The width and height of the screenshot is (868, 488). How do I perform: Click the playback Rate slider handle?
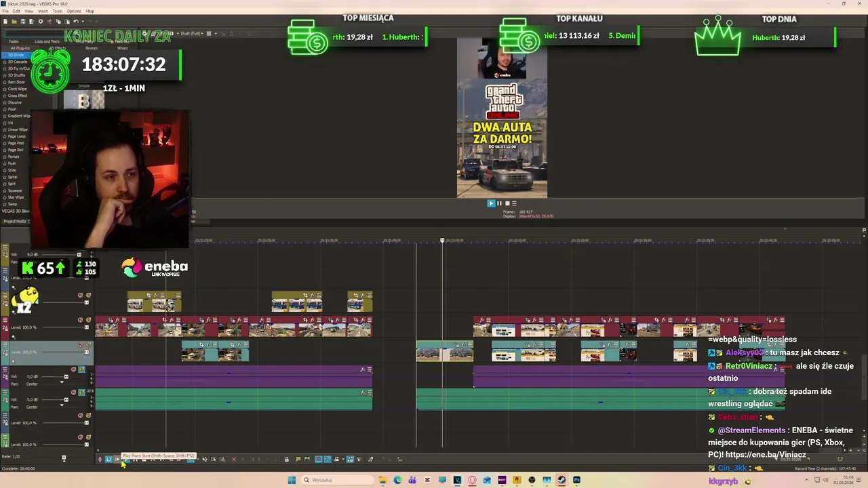[64, 457]
